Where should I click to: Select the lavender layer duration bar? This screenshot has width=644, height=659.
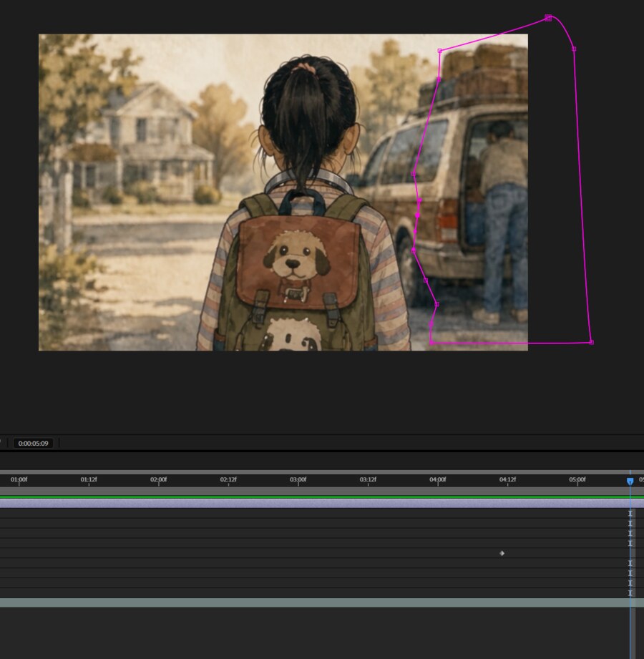(x=322, y=504)
